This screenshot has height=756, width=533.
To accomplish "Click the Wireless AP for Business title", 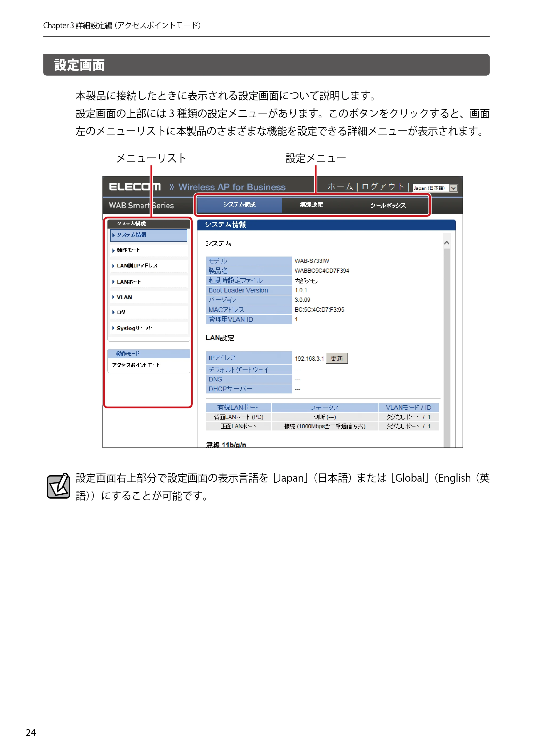I will (x=232, y=187).
